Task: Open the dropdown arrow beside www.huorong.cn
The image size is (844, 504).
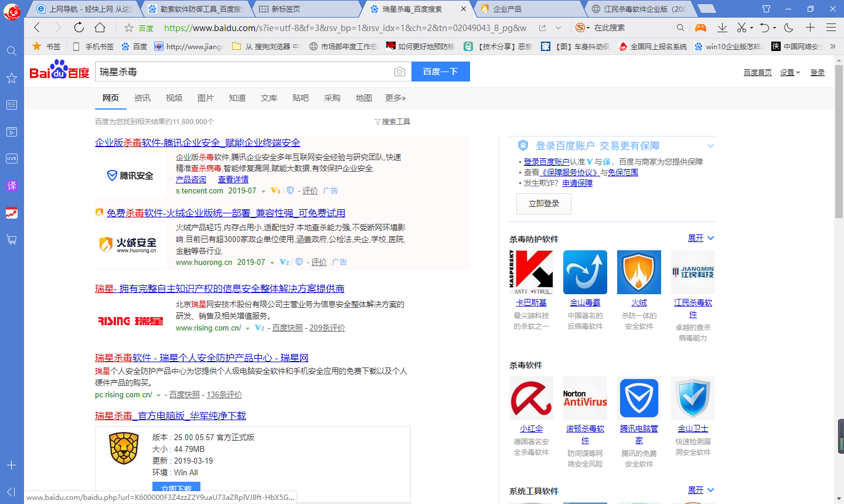Action: pos(272,263)
